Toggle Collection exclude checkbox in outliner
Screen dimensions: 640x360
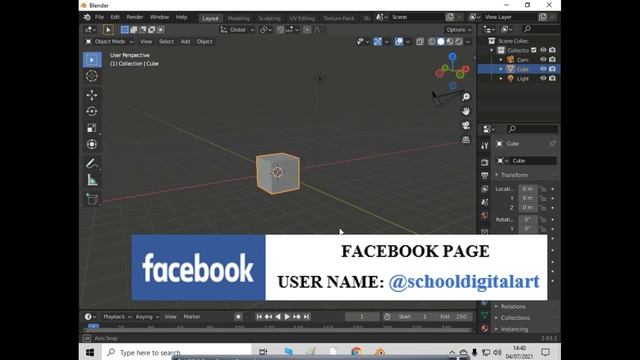tap(533, 50)
